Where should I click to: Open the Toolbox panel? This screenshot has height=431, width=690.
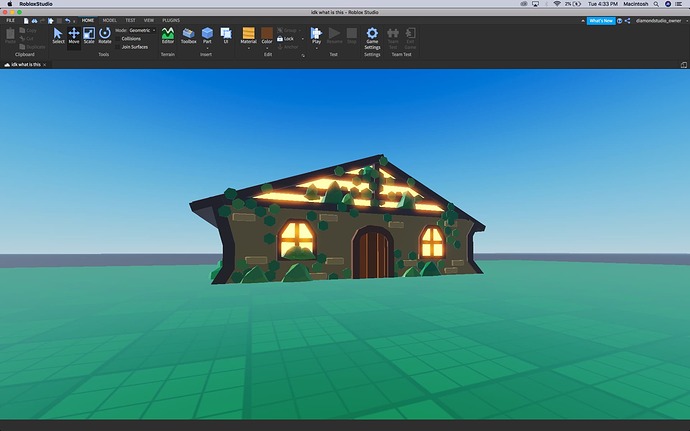pyautogui.click(x=188, y=36)
